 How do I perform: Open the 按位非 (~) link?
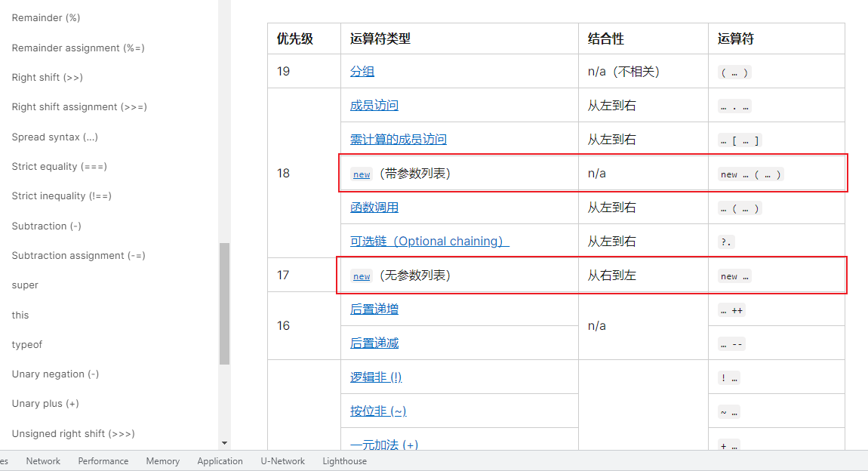click(x=377, y=411)
